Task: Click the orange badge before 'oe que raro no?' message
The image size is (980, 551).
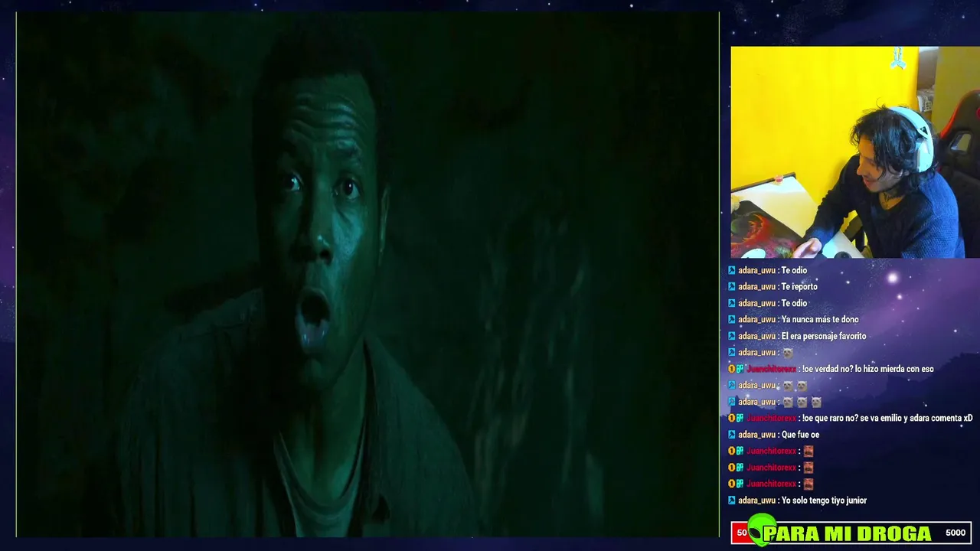Action: pos(732,418)
